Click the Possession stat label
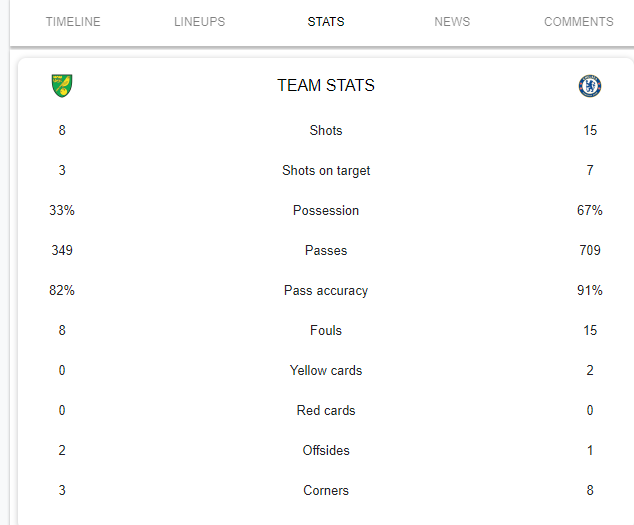The width and height of the screenshot is (634, 525). coord(326,210)
